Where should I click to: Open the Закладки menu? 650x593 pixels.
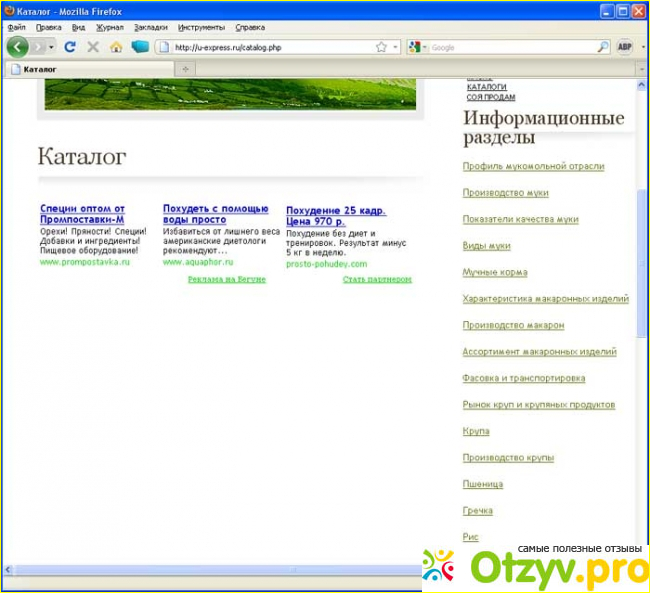(150, 28)
